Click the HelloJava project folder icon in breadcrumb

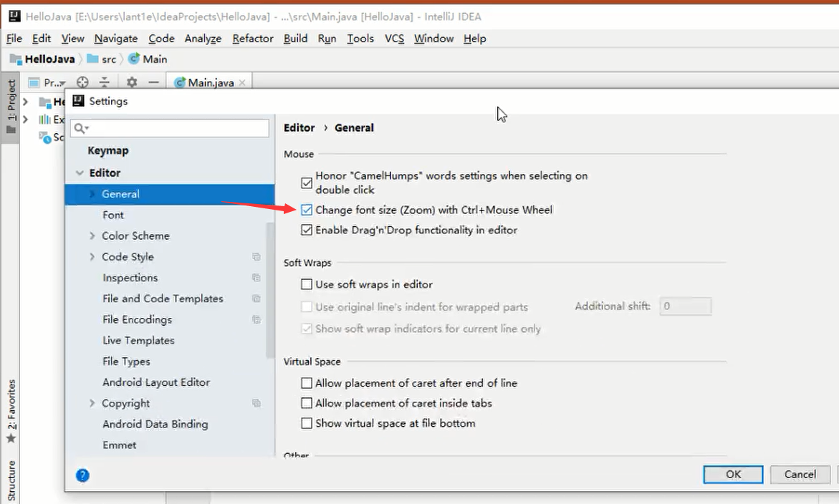coord(16,59)
